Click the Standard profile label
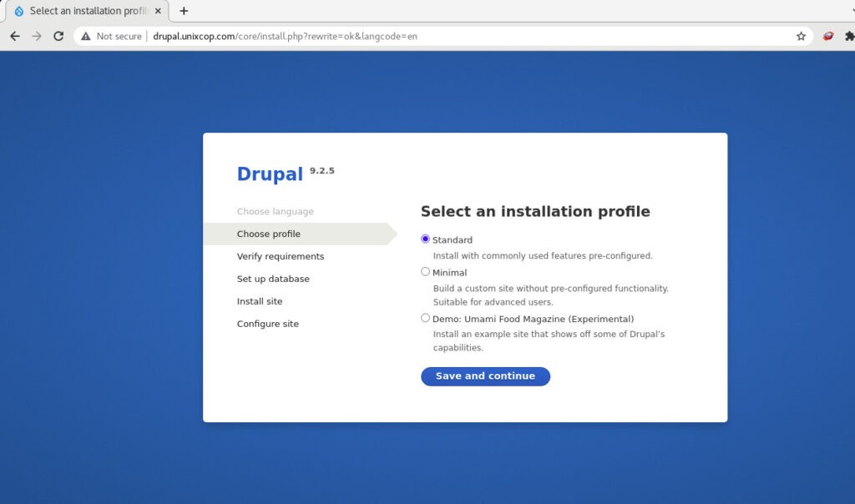Viewport: 855px width, 504px height. click(x=453, y=239)
